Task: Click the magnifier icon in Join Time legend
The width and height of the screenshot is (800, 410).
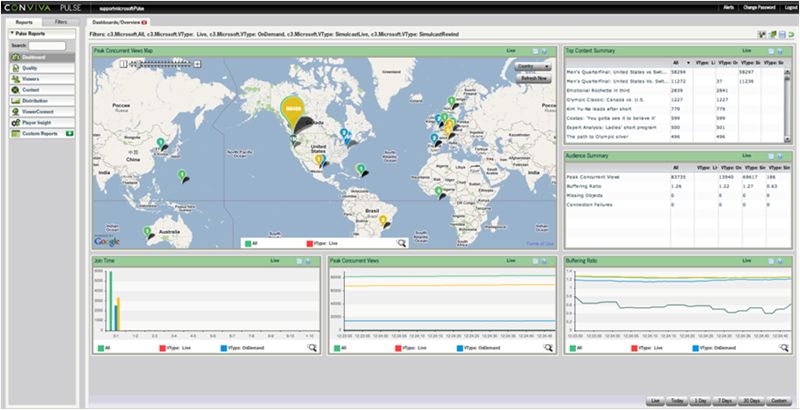Action: click(x=312, y=348)
